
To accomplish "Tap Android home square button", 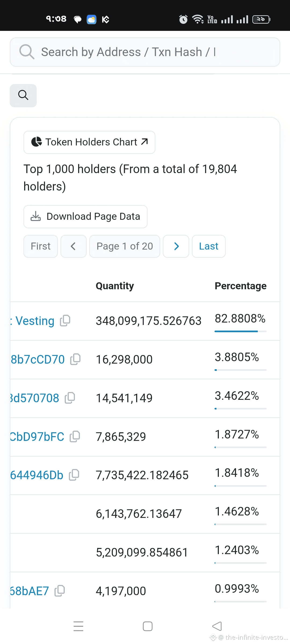I will [147, 626].
